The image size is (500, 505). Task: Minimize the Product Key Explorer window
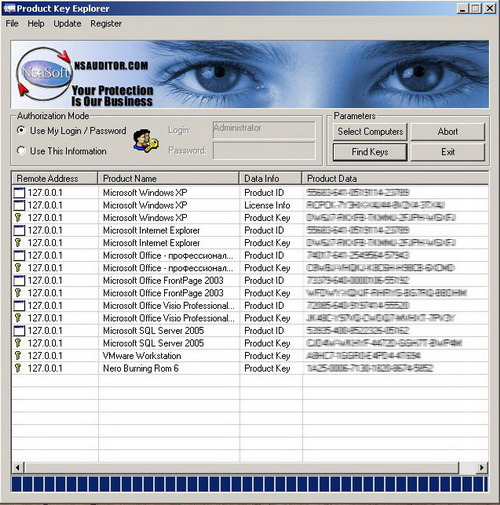click(x=462, y=8)
